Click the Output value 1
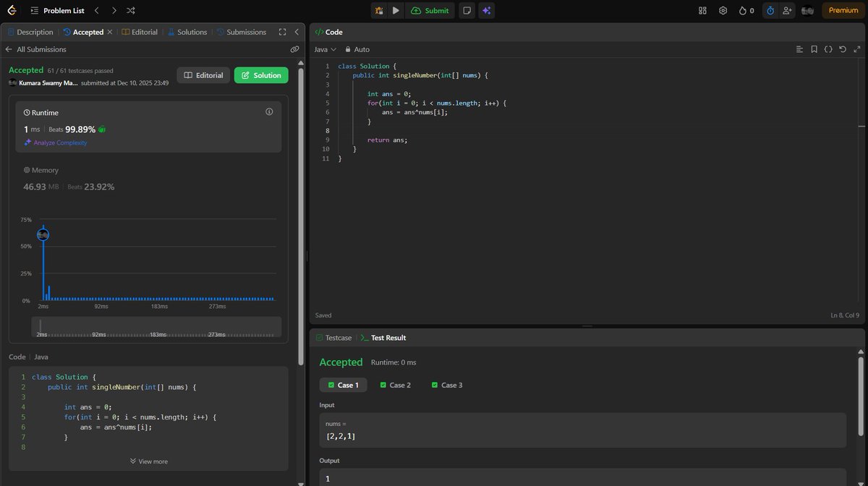The image size is (868, 486). coord(328,479)
